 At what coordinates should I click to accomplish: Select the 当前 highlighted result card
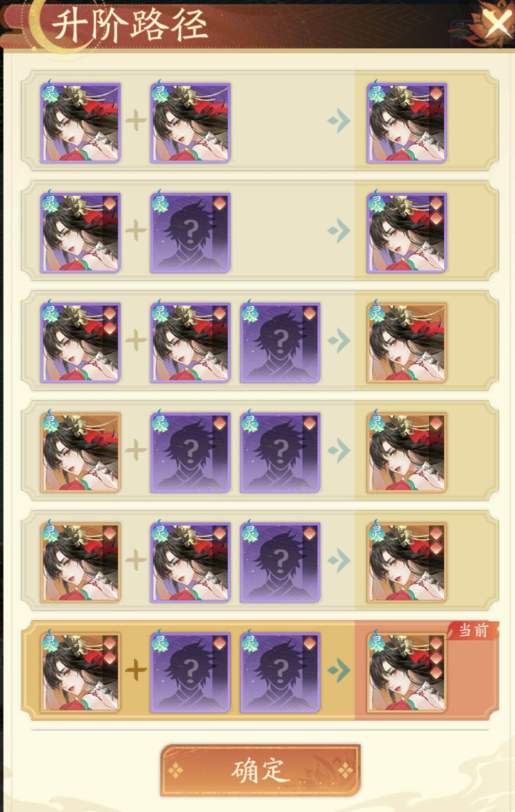pos(406,672)
